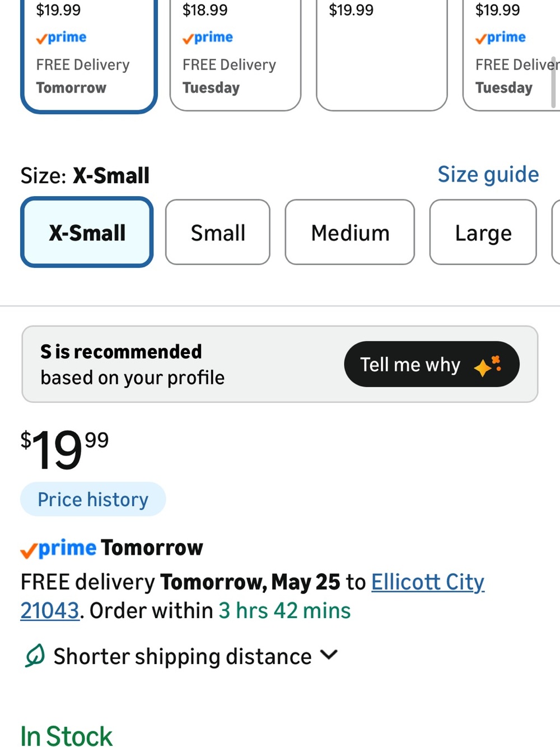Click the prime logo in the rightmost color card

click(x=501, y=38)
